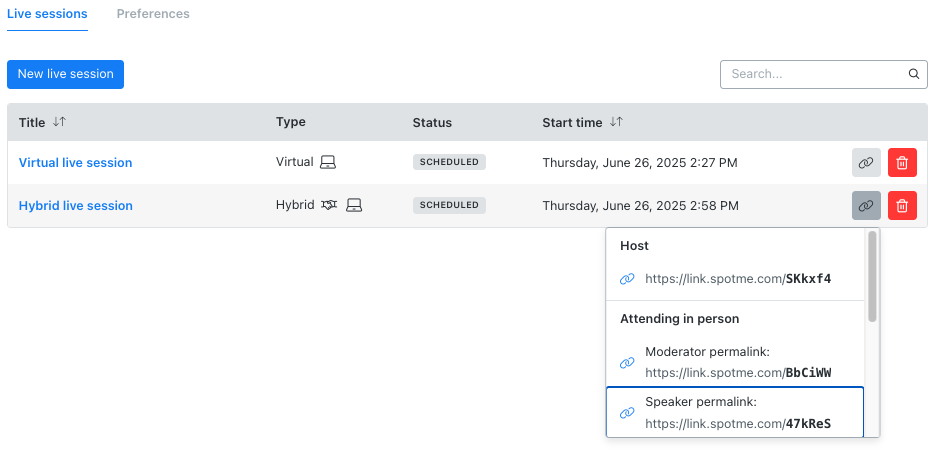Open the Virtual live session link
This screenshot has height=455, width=943.
[75, 162]
